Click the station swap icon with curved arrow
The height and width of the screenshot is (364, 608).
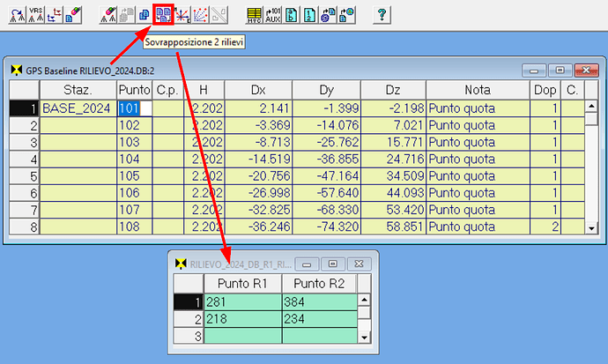(18, 15)
